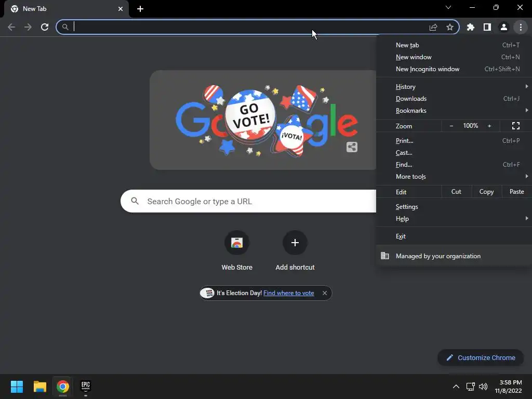Viewport: 532px width, 399px height.
Task: Choose Cast from the menu
Action: pyautogui.click(x=454, y=153)
